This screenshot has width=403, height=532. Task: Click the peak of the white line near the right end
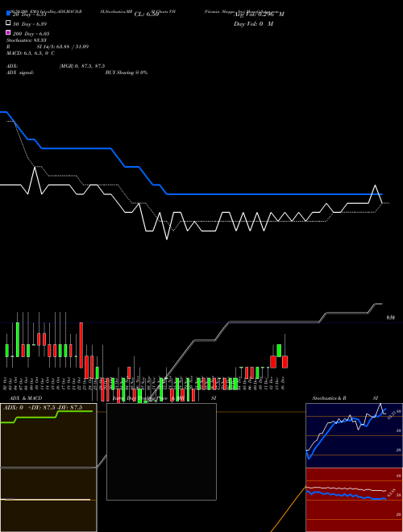(x=375, y=185)
